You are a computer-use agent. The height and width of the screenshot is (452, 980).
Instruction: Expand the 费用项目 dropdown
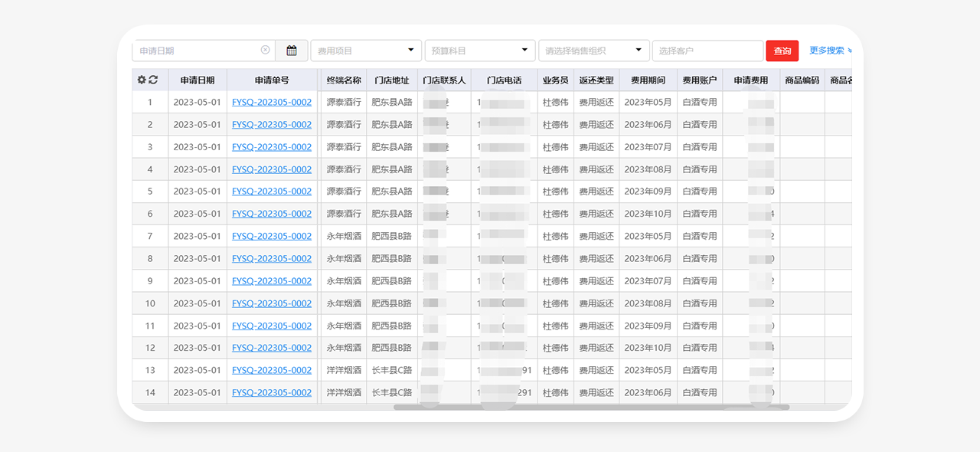[366, 51]
